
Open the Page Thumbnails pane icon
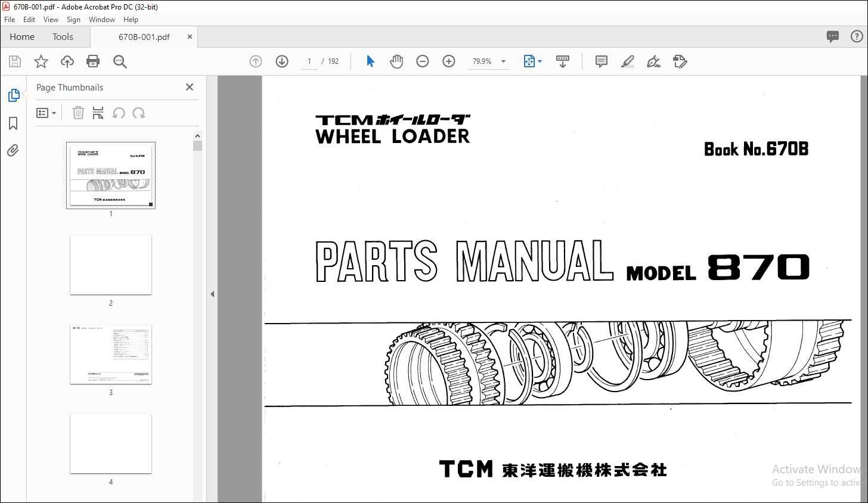(13, 95)
